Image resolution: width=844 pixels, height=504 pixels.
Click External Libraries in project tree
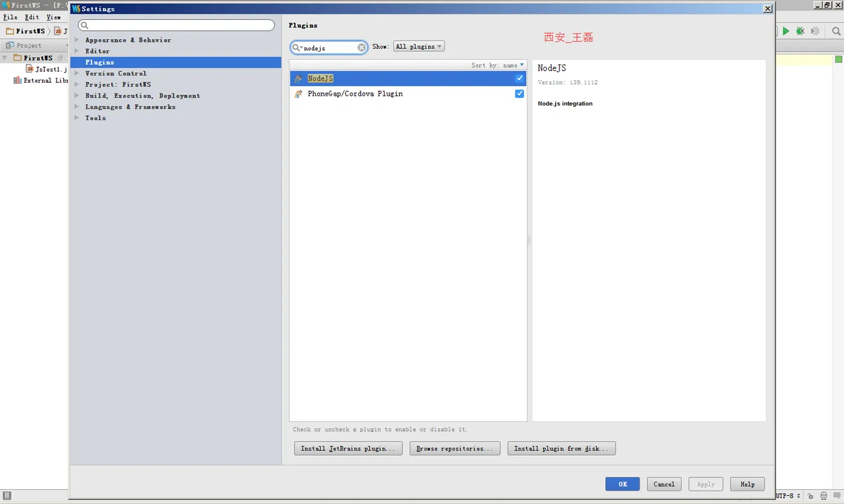[x=46, y=81]
